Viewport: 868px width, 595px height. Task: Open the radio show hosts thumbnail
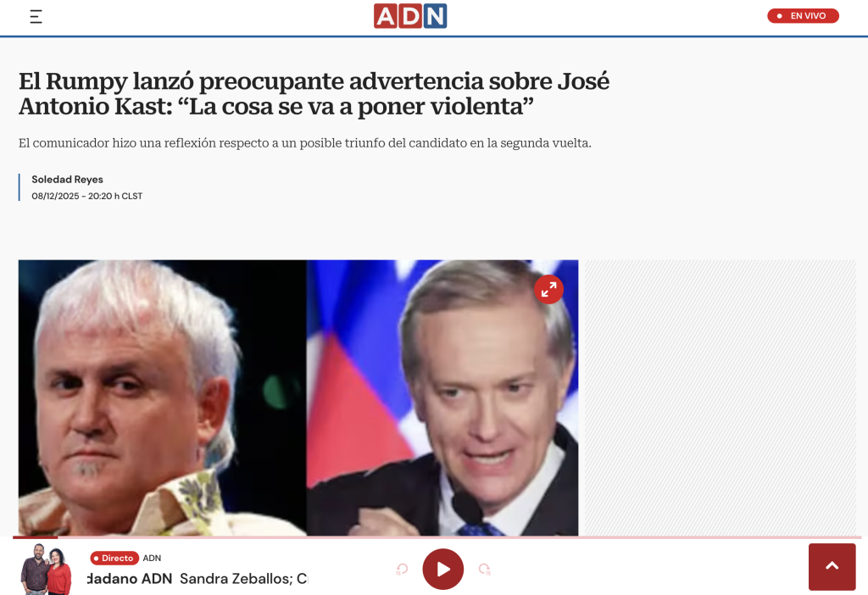(x=47, y=569)
